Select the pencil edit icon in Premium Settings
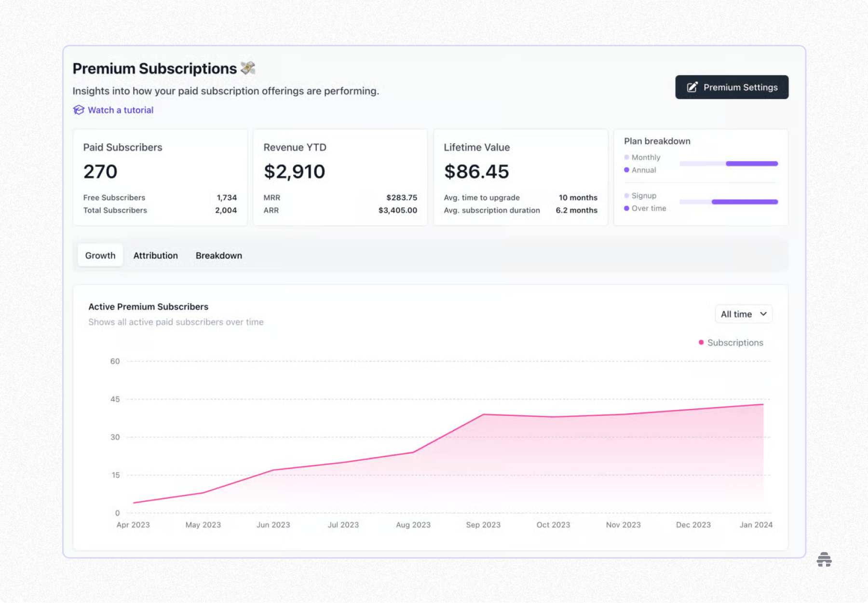The height and width of the screenshot is (603, 868). 692,87
